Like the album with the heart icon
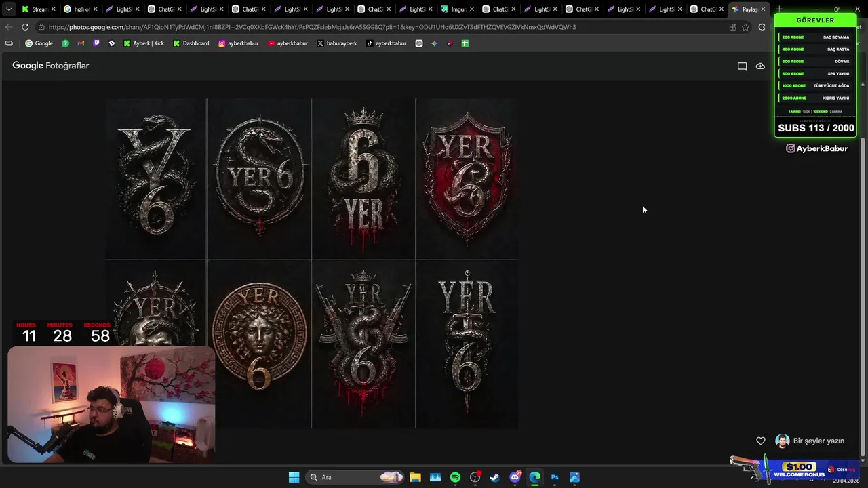Viewport: 868px width, 488px height. pyautogui.click(x=761, y=441)
